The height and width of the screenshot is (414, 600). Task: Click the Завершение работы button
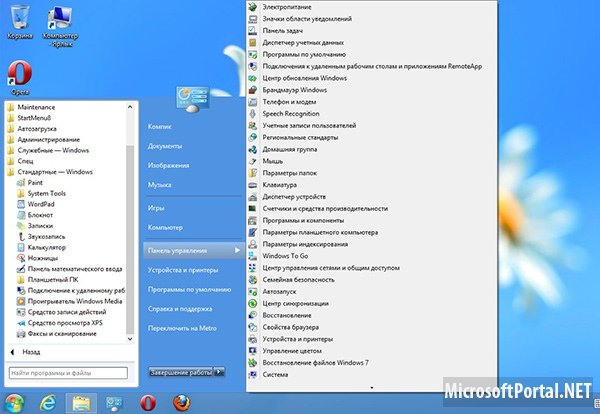click(x=181, y=372)
